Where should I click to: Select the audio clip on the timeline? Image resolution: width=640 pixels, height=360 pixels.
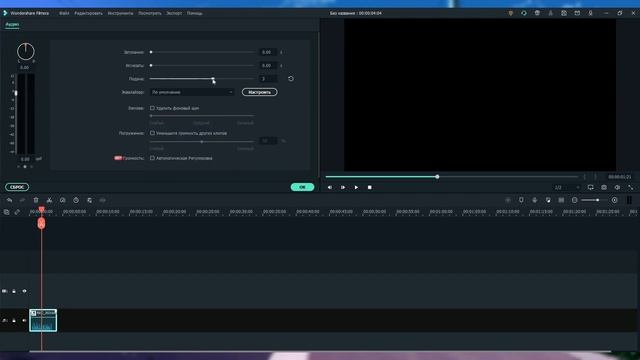[43, 320]
